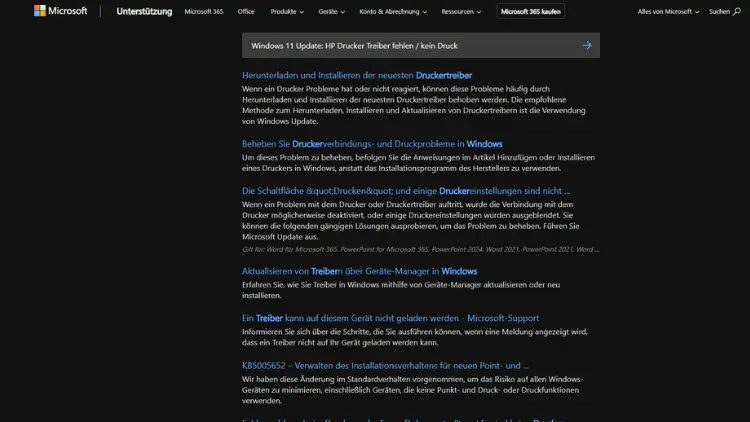
Task: Open the Unterstützung support home link
Action: 144,11
